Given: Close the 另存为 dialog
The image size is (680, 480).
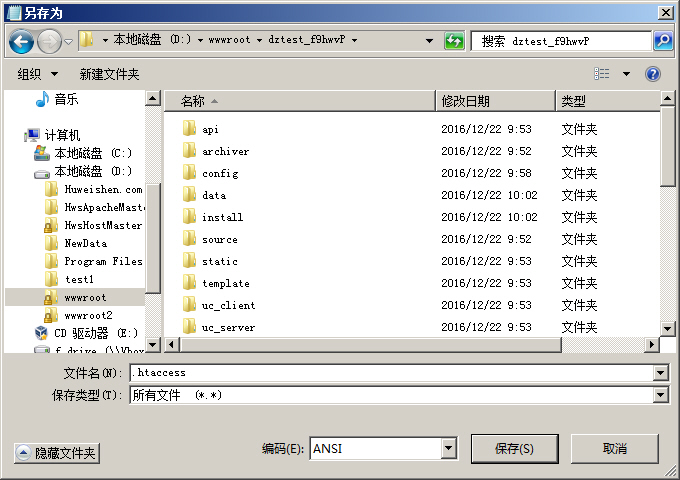Looking at the screenshot, I should click(665, 13).
